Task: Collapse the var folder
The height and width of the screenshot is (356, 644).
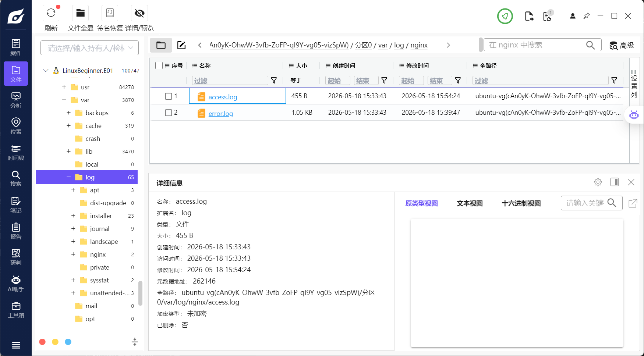Action: coord(64,100)
